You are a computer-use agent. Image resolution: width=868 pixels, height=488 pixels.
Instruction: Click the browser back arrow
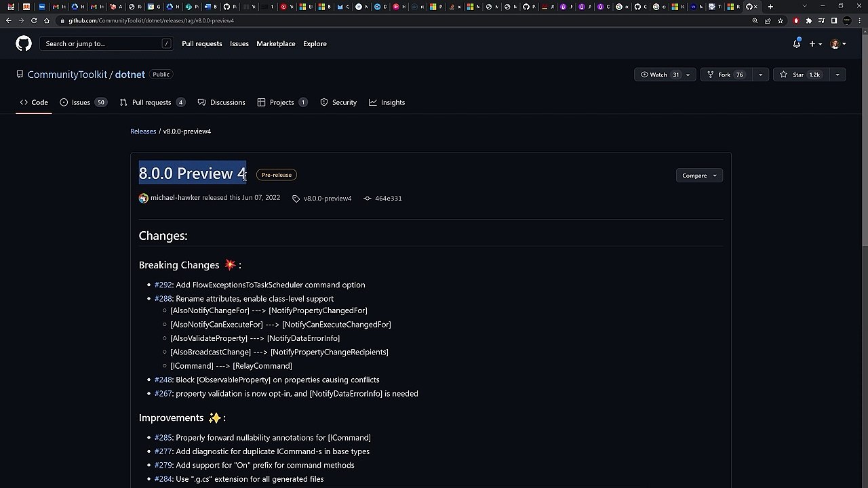click(x=8, y=20)
